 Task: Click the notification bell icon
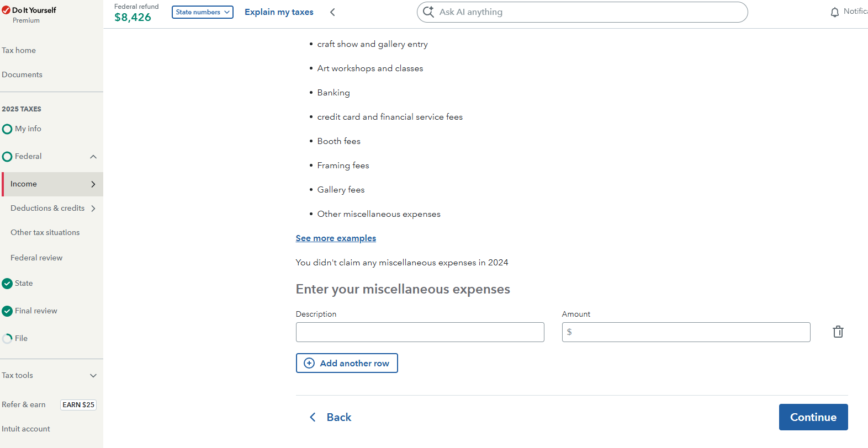click(834, 12)
